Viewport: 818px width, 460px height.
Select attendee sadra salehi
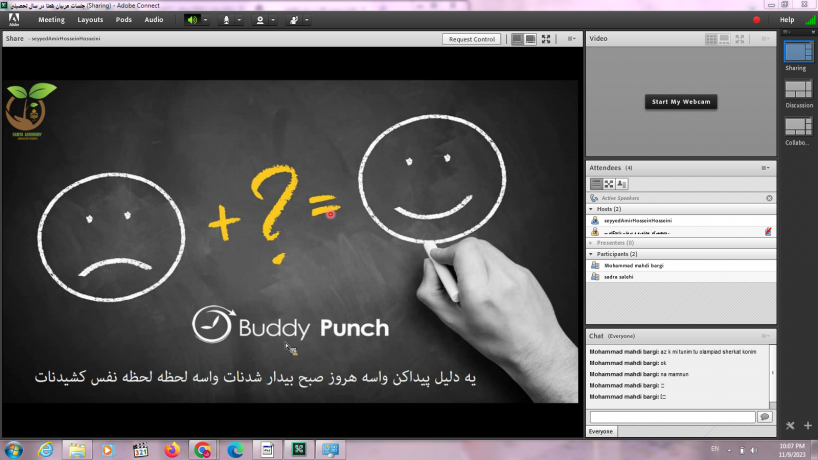[x=681, y=277]
